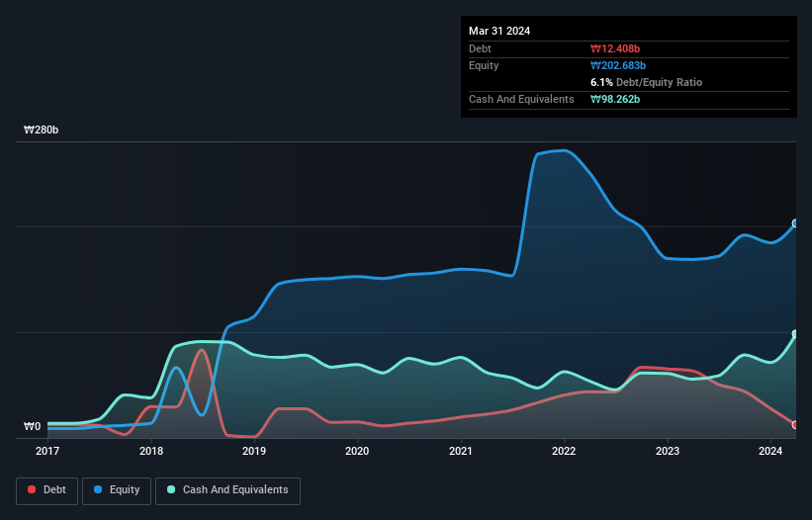This screenshot has height=520, width=812.
Task: Click the 2019 x-axis label
Action: click(254, 451)
